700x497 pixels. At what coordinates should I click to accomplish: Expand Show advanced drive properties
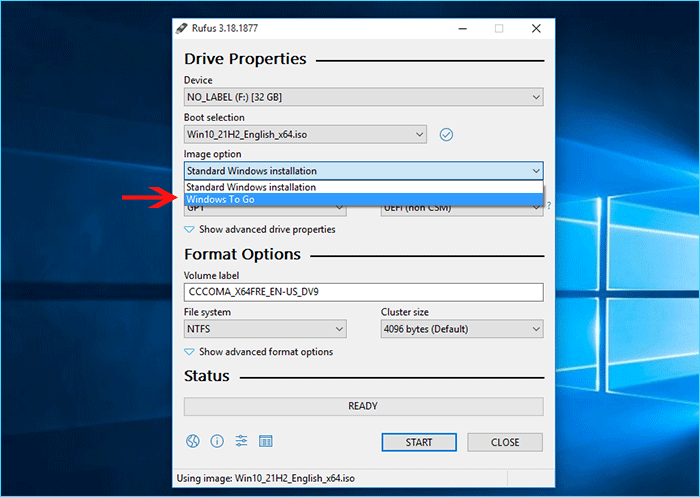click(x=260, y=230)
